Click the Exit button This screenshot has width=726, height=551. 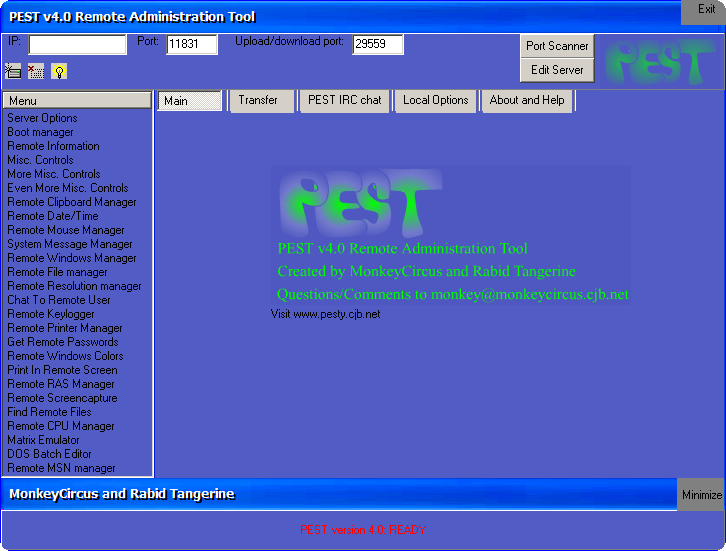click(706, 10)
